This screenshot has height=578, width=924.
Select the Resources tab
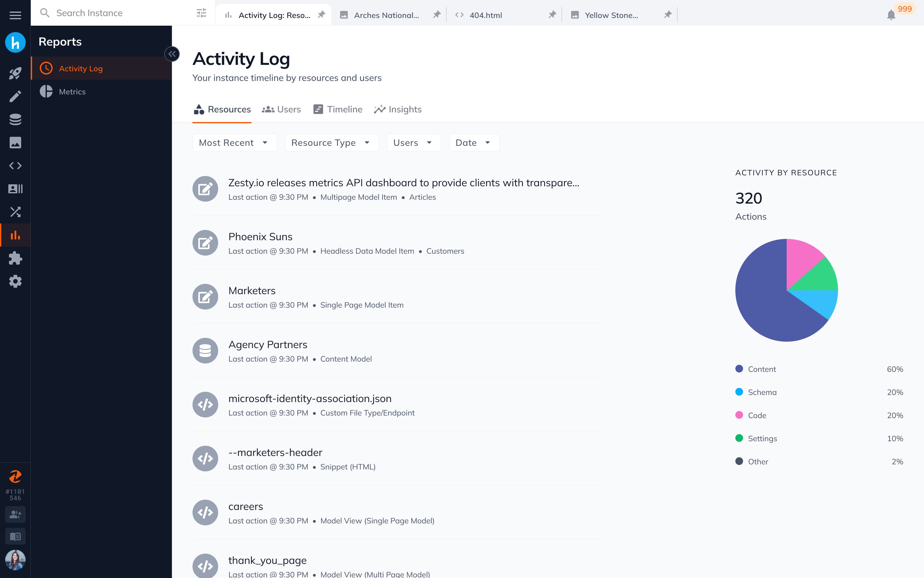[x=222, y=109]
